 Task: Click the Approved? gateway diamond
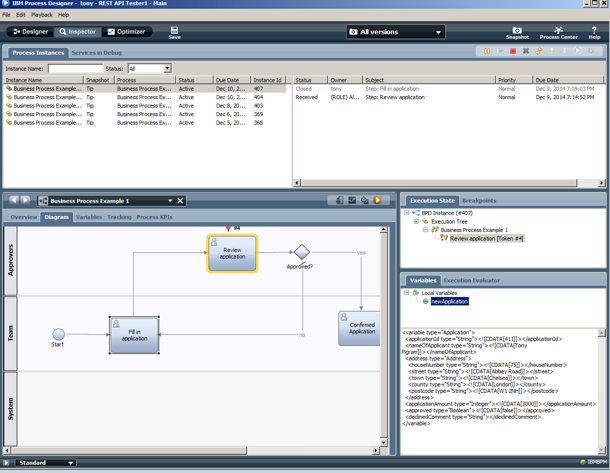click(x=302, y=252)
